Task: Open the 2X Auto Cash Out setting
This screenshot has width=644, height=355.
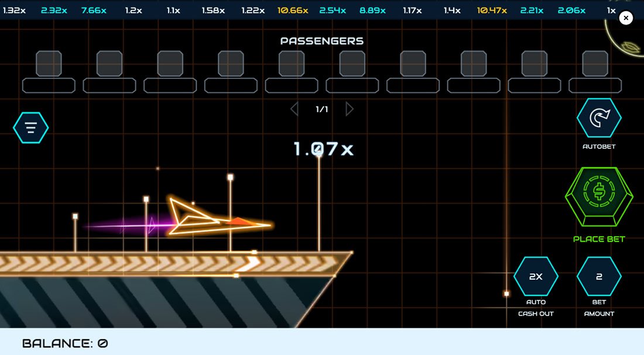Action: (x=536, y=276)
